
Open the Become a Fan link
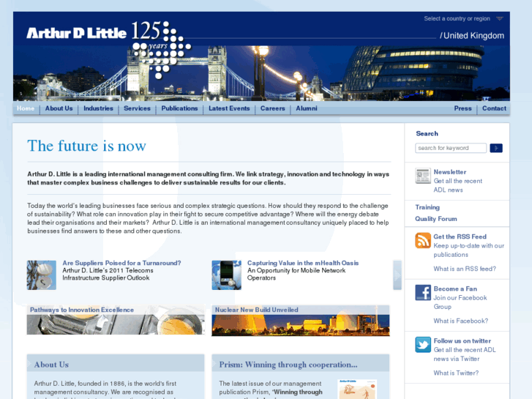[455, 288]
